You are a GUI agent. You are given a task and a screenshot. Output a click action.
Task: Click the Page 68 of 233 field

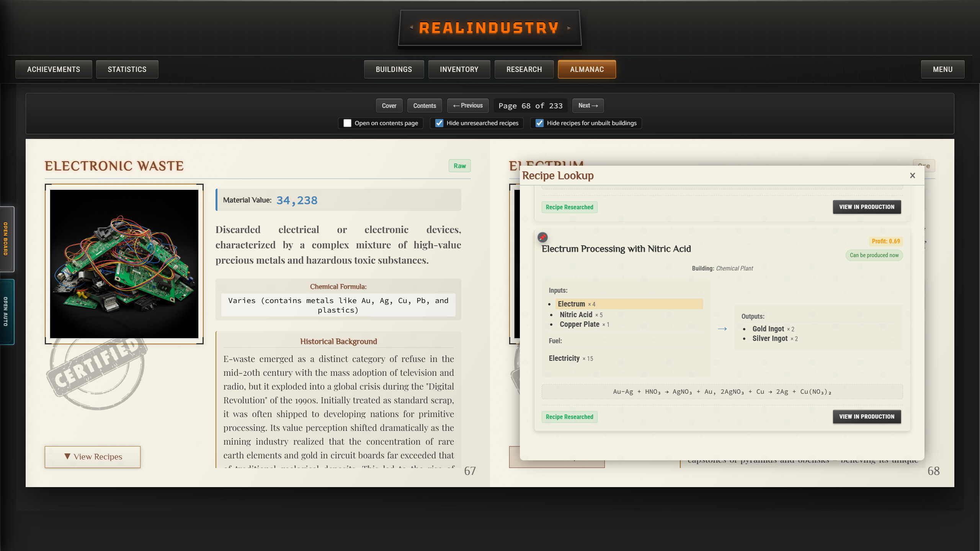click(531, 106)
